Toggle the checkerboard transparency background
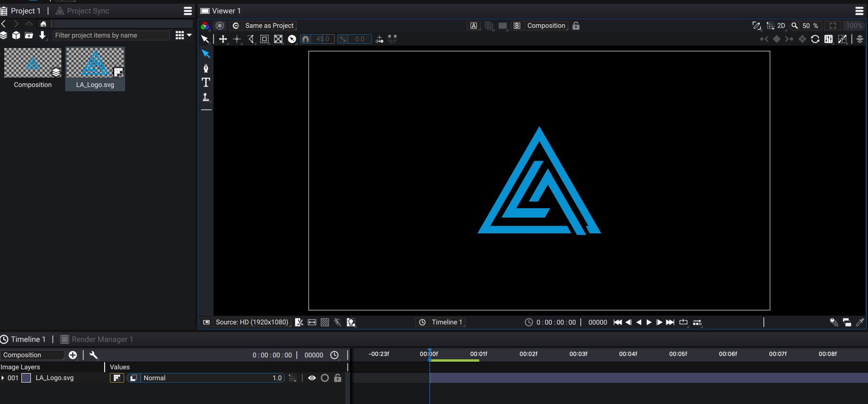This screenshot has height=404, width=868. (325, 322)
